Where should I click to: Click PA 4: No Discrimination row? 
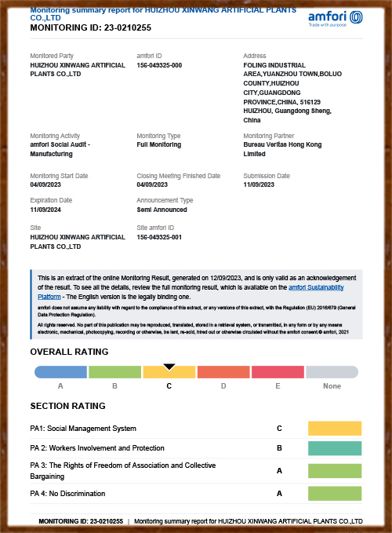196,493
